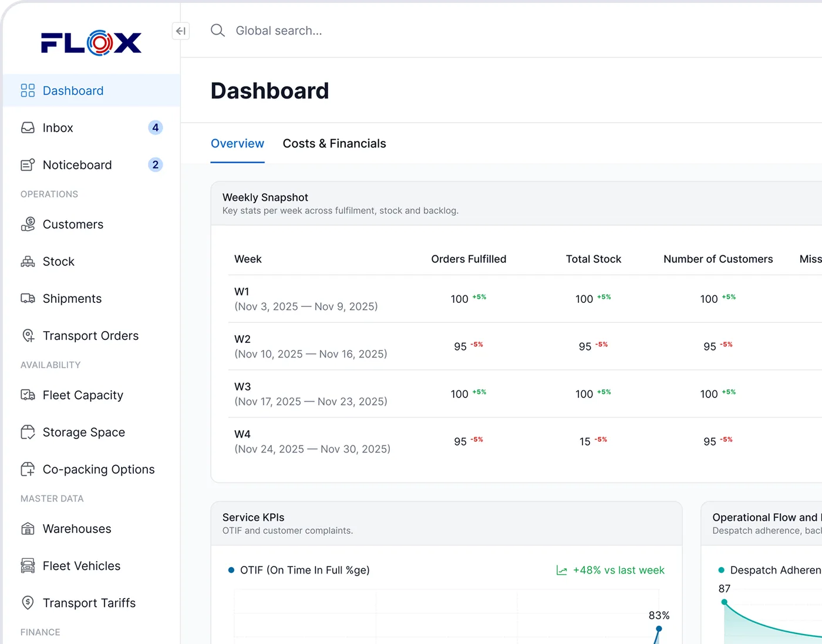Go to Noticeboard page
Image resolution: width=822 pixels, height=644 pixels.
point(91,165)
